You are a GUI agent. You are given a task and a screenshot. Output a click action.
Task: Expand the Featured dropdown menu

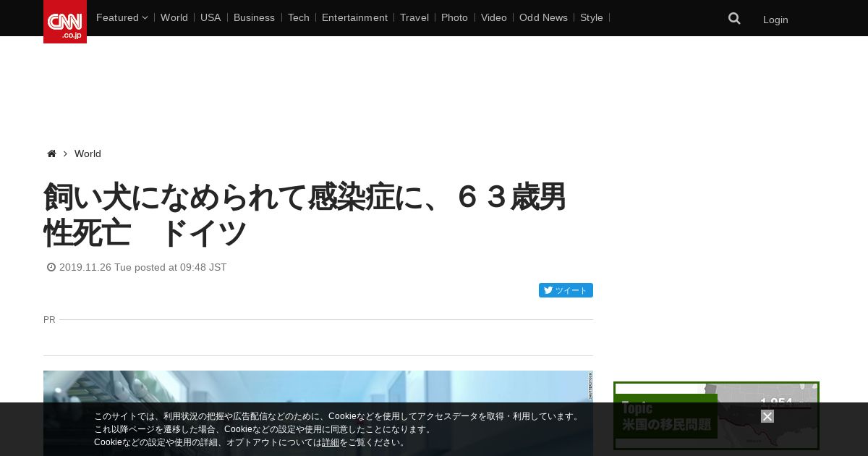click(122, 17)
